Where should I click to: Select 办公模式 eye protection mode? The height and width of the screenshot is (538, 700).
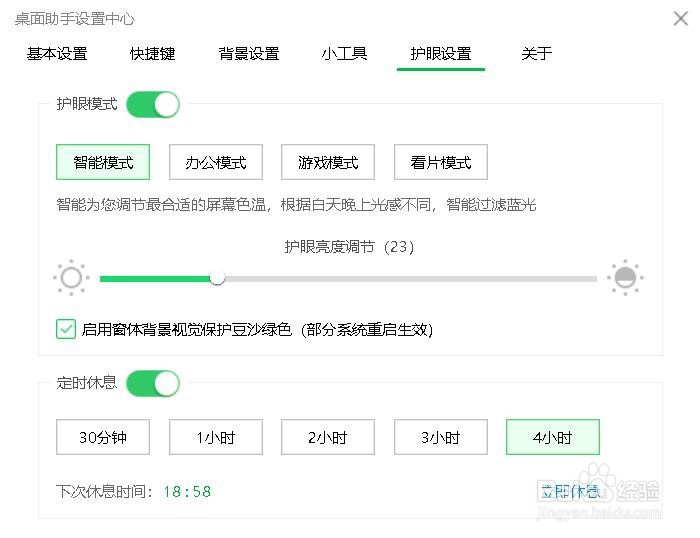click(216, 162)
